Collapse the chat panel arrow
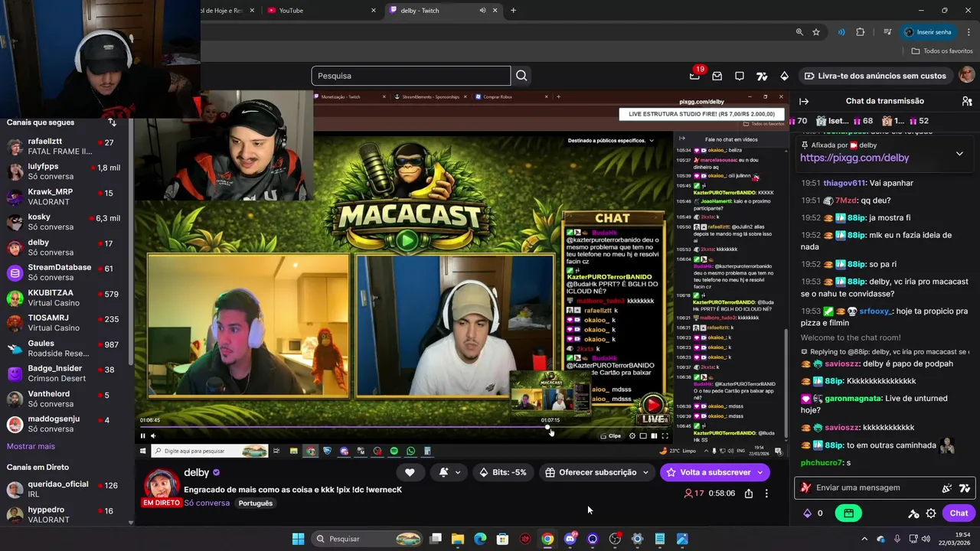This screenshot has width=980, height=551. click(804, 101)
